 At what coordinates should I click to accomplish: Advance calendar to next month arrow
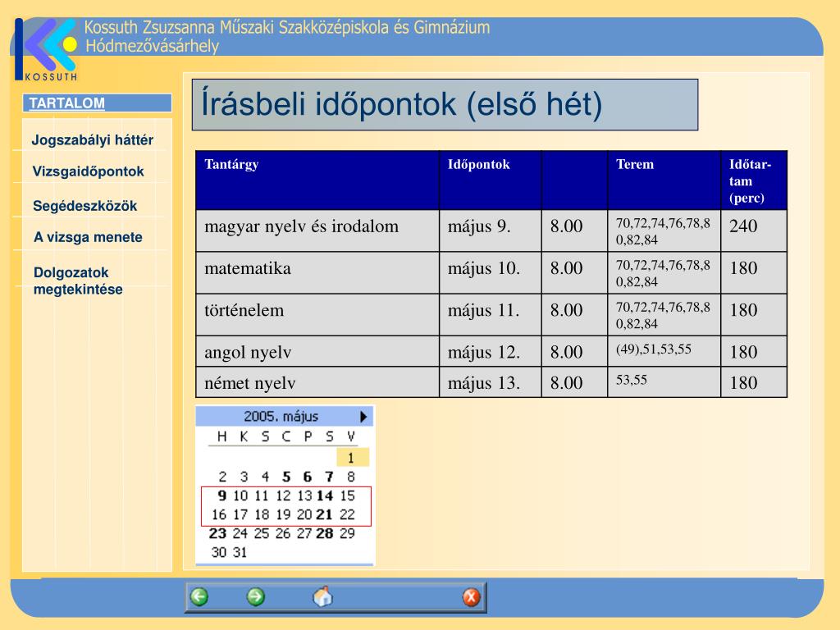363,416
